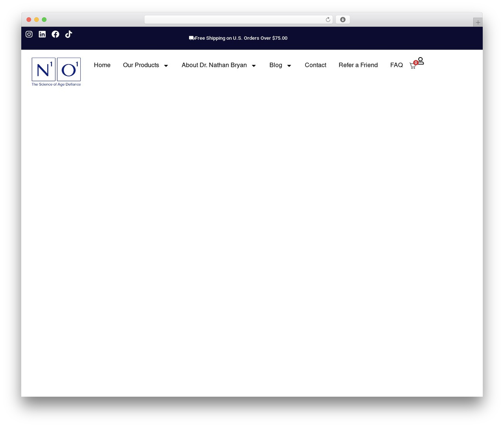This screenshot has height=427, width=504.
Task: Open the shopping cart icon
Action: 413,65
